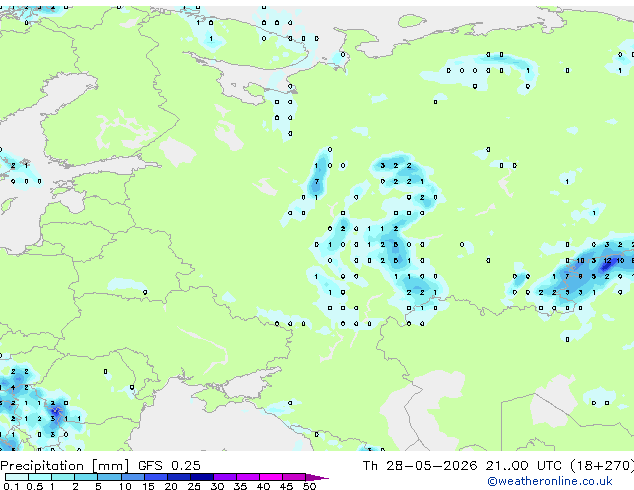
Task: Select the 2–5 mm legend color
Action: 86,477
